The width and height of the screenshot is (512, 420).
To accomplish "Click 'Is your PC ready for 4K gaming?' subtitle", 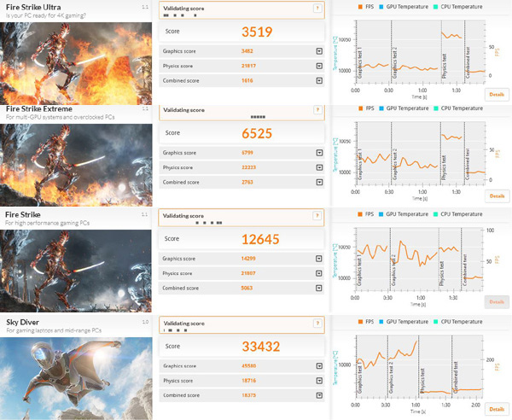I will (x=46, y=15).
